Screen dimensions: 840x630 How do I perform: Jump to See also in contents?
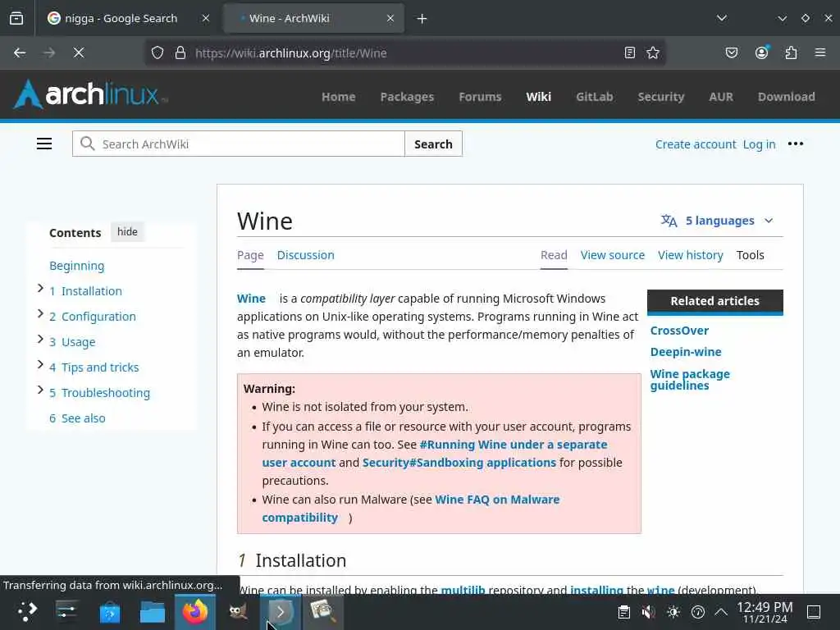[83, 418]
